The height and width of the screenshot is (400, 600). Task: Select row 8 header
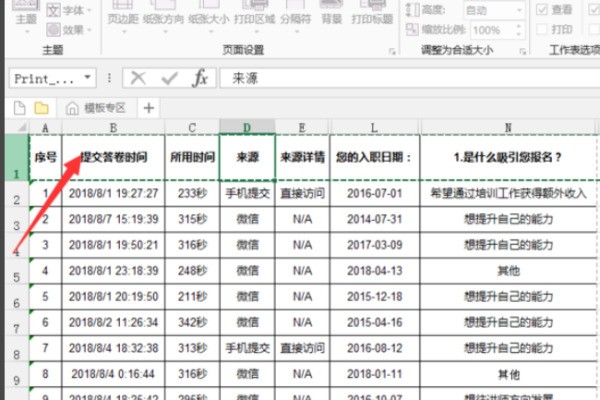[17, 348]
